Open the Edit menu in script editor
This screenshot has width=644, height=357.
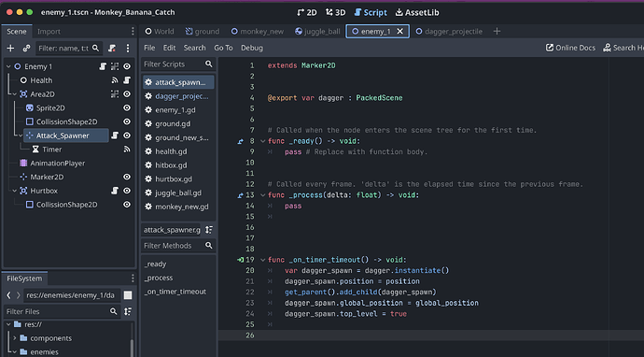169,48
